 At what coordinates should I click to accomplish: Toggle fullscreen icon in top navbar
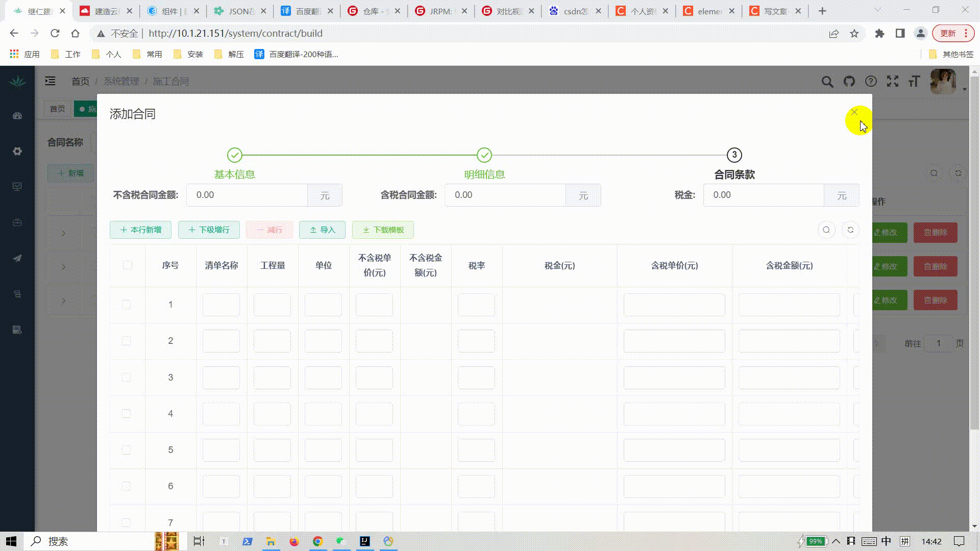click(x=892, y=82)
